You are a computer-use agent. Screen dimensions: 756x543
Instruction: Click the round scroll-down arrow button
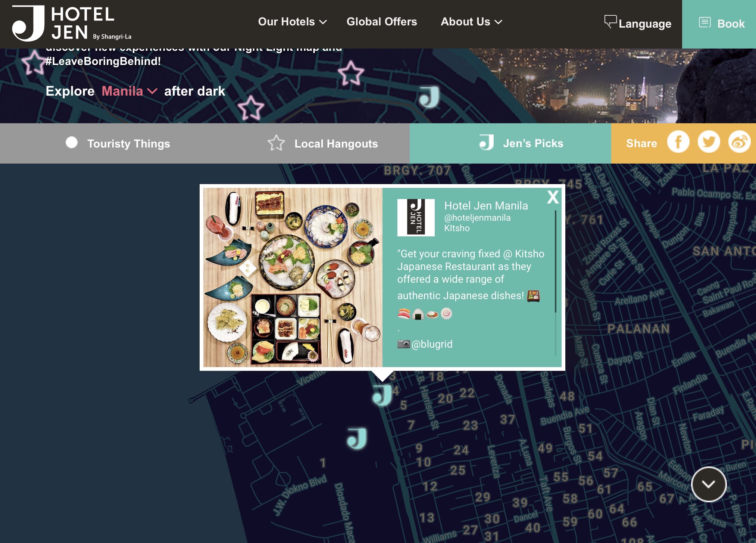[x=709, y=484]
